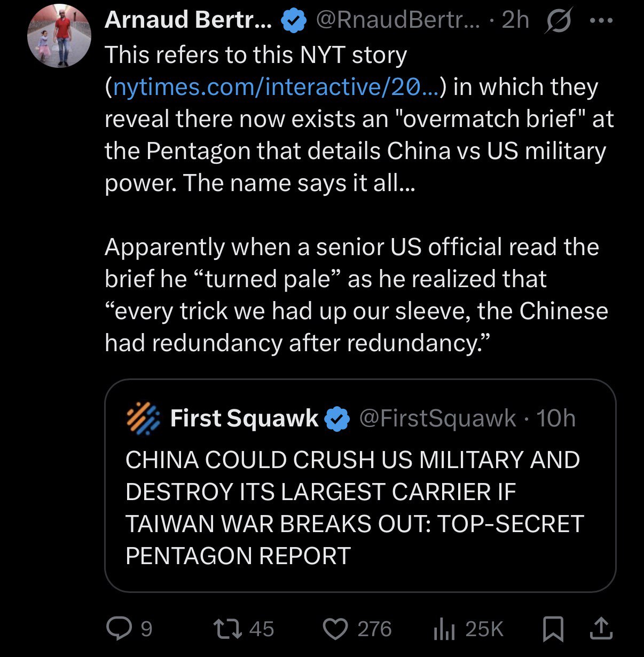Open Arnaud Bertrand's profile picture

tap(59, 36)
